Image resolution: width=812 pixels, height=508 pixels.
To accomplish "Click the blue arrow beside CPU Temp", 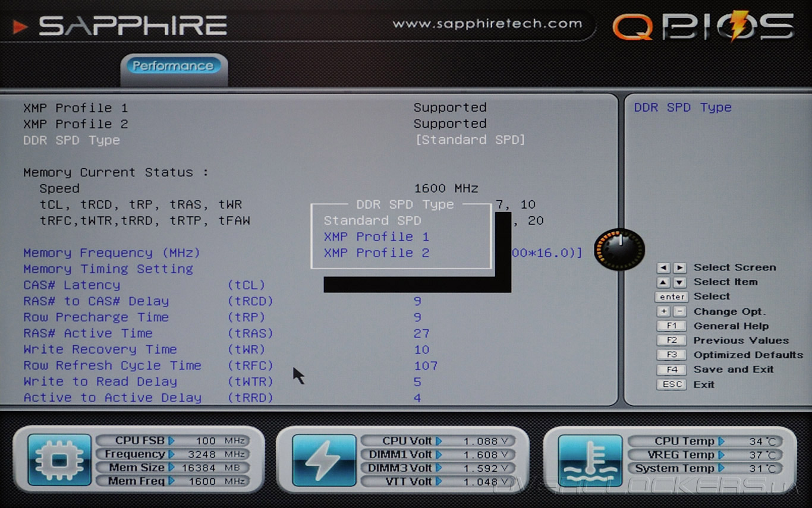I will (721, 441).
